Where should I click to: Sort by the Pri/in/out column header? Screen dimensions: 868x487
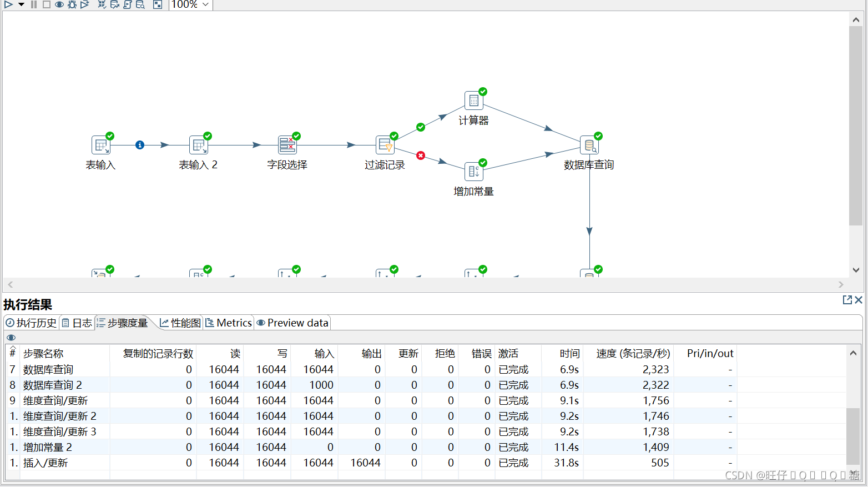point(710,354)
